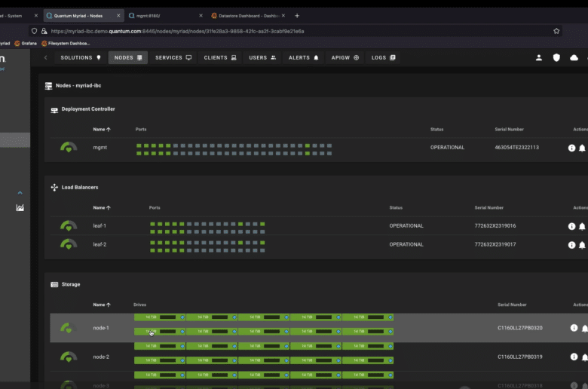Open the Alerts section
The width and height of the screenshot is (588, 389).
click(303, 57)
